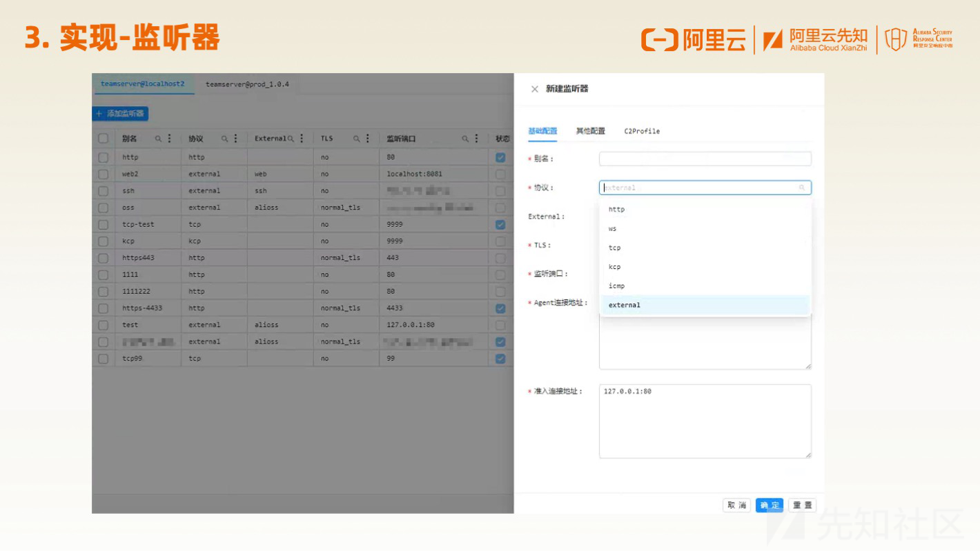Click search icon in 协议 column header
The width and height of the screenshot is (980, 551).
(224, 139)
